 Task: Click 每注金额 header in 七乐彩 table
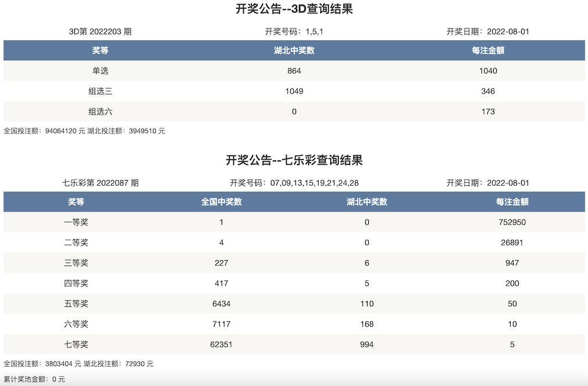[x=512, y=202]
